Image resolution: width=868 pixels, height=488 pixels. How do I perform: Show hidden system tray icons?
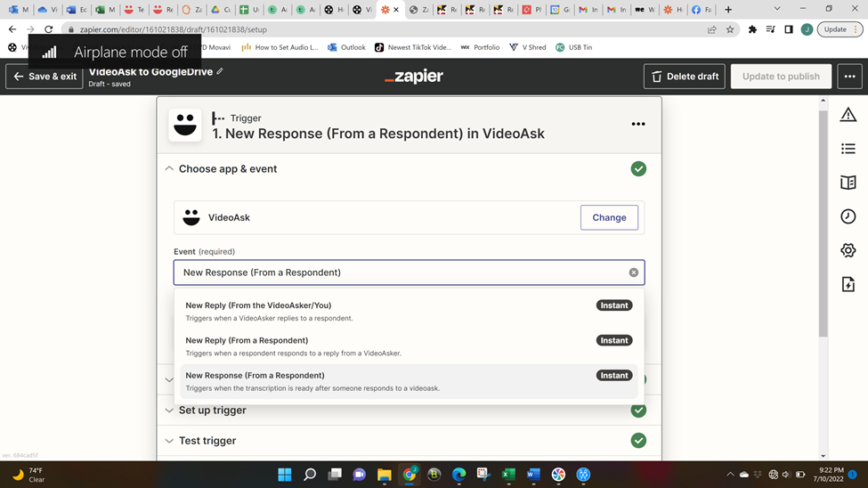[x=730, y=475]
